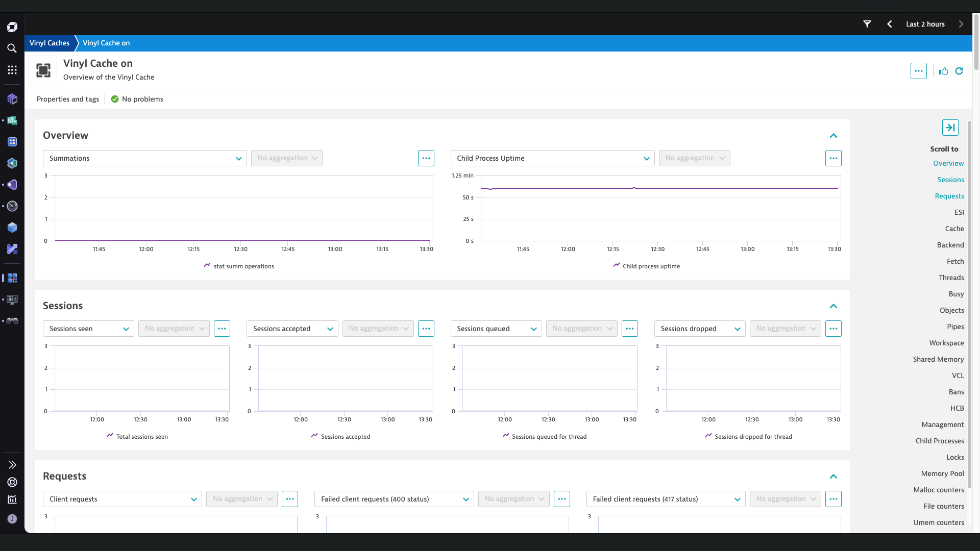Open Properties and tags
This screenshot has height=551, width=980.
tap(68, 99)
